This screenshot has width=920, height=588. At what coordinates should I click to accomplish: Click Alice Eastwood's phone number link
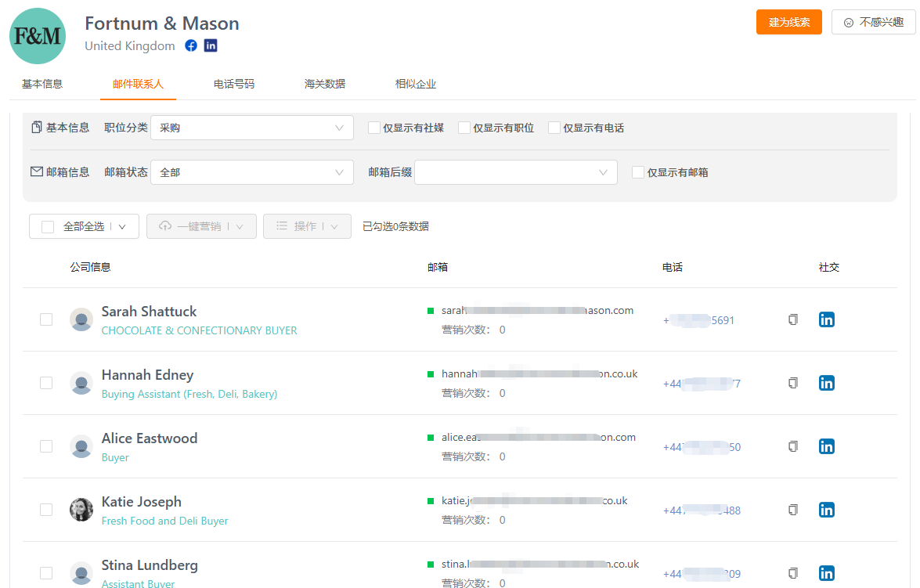tap(702, 447)
